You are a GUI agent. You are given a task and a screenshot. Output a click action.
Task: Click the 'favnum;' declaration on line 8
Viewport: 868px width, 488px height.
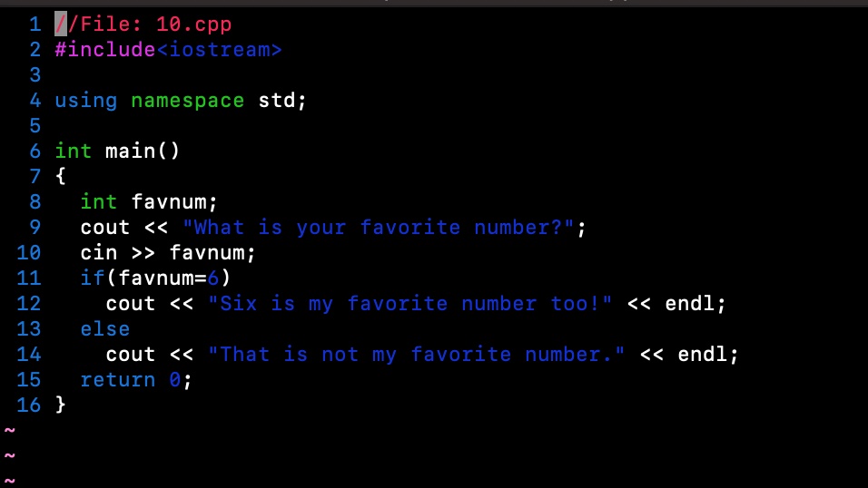point(174,202)
